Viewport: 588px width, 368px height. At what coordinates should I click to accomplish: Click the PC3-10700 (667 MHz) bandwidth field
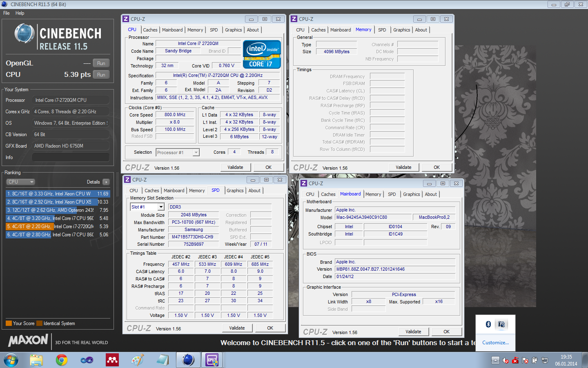194,222
